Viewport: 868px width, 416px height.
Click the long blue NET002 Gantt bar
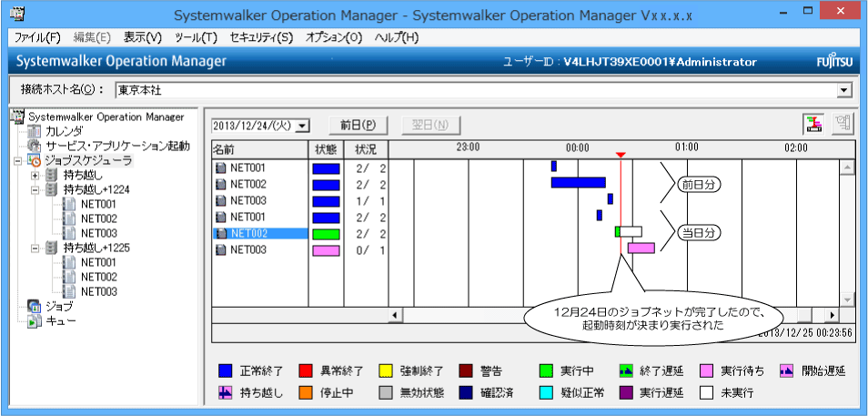[578, 183]
